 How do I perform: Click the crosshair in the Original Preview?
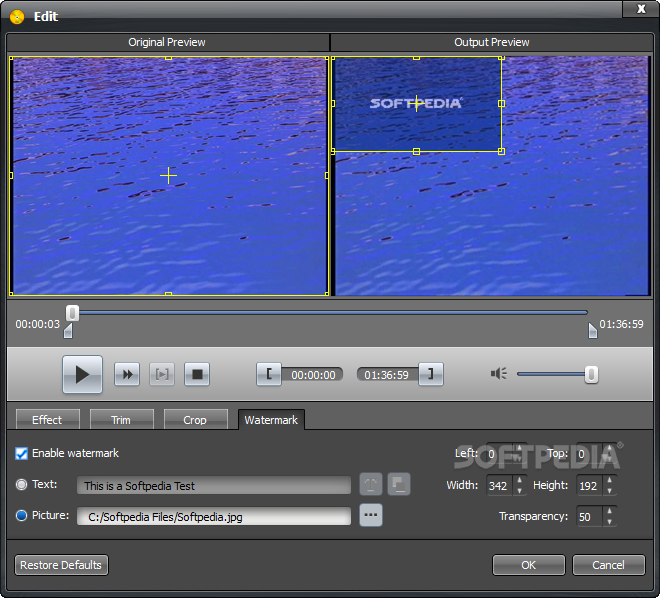(168, 175)
